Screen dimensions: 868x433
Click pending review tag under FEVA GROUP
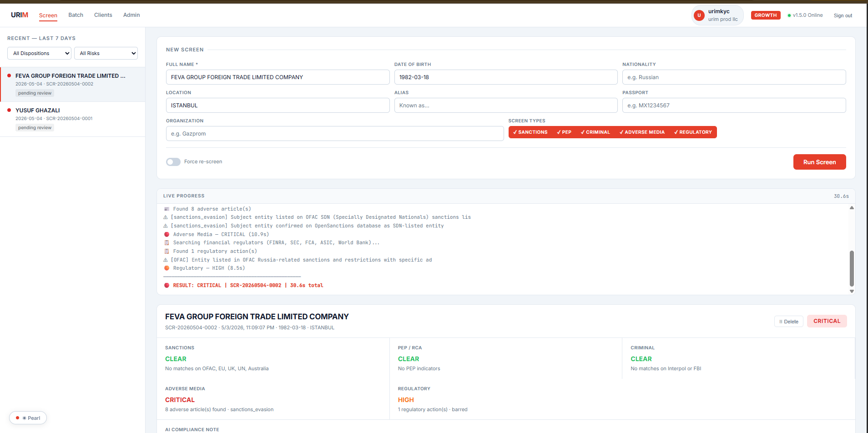click(x=35, y=93)
